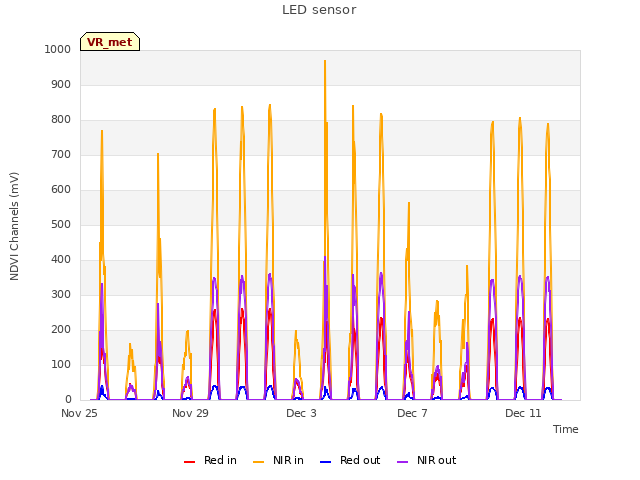Click the 1000 y-axis tick label
The width and height of the screenshot is (640, 480).
pos(58,49)
